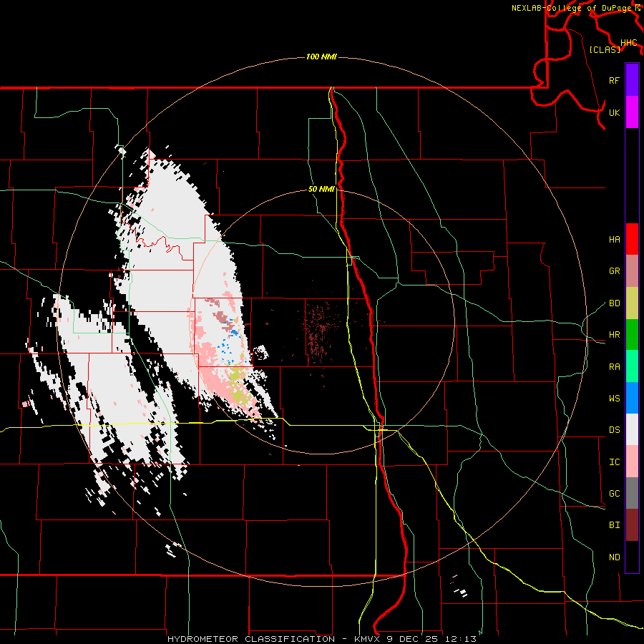Click the BI legend label
The height and width of the screenshot is (644, 644).
pos(614,525)
